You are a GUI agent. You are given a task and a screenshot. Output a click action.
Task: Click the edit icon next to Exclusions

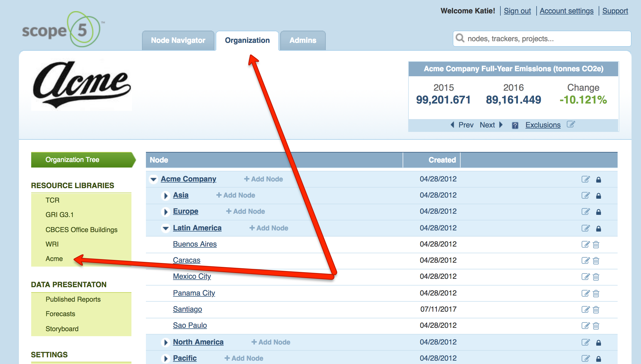pos(571,124)
